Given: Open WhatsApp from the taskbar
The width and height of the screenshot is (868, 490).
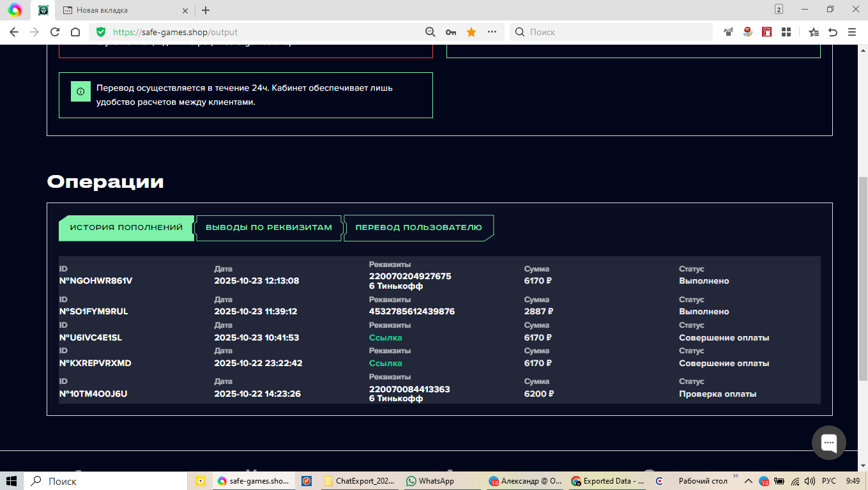Looking at the screenshot, I should point(430,481).
